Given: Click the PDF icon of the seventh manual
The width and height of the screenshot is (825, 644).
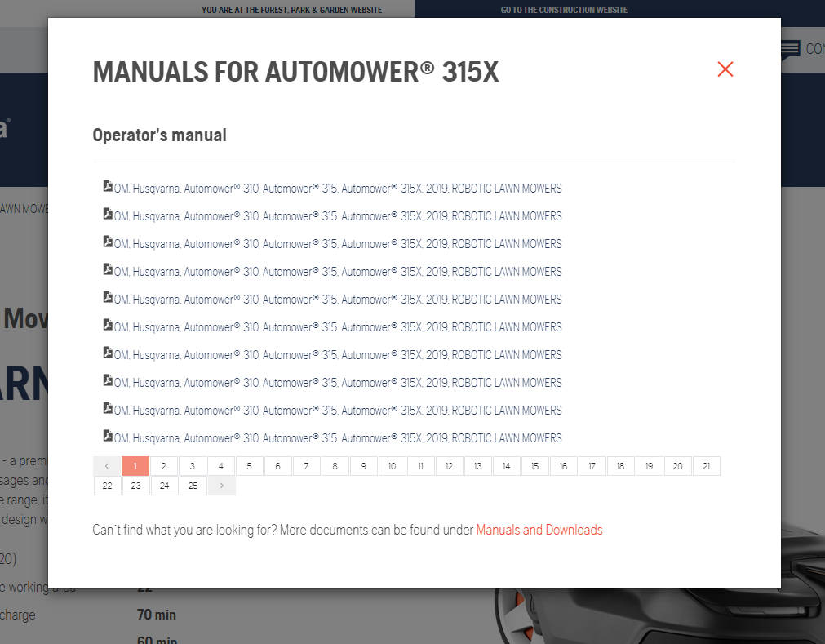Looking at the screenshot, I should (x=108, y=353).
